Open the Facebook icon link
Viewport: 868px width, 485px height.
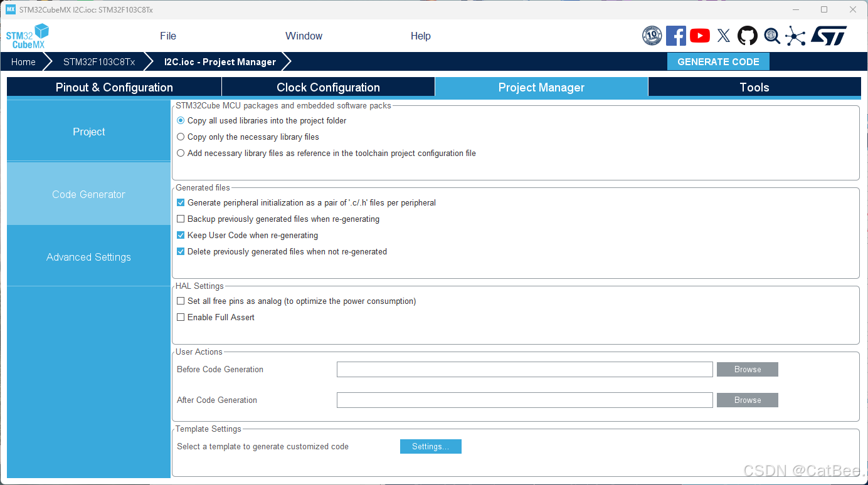[675, 36]
